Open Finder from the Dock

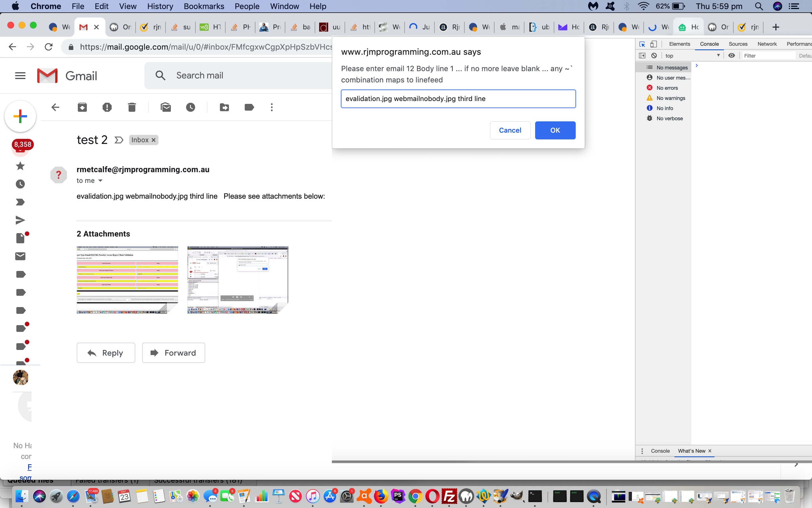[22, 496]
